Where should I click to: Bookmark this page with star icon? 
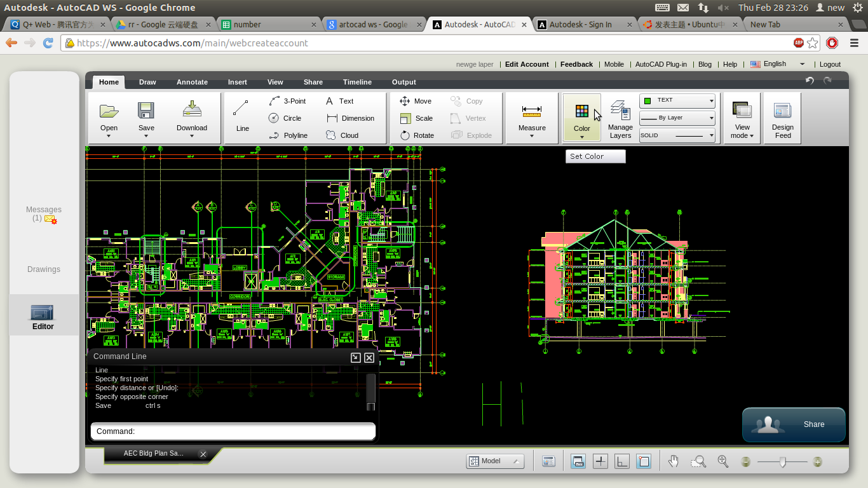(x=812, y=43)
